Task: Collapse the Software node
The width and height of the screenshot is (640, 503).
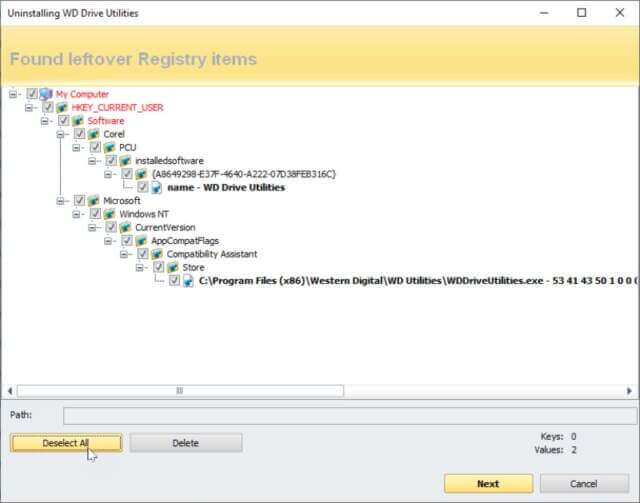Action: 44,121
